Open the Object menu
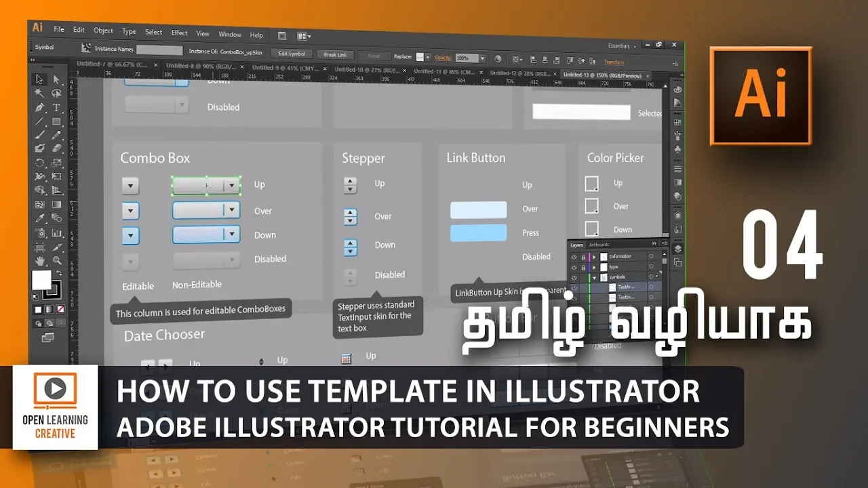This screenshot has width=868, height=488. click(x=103, y=30)
